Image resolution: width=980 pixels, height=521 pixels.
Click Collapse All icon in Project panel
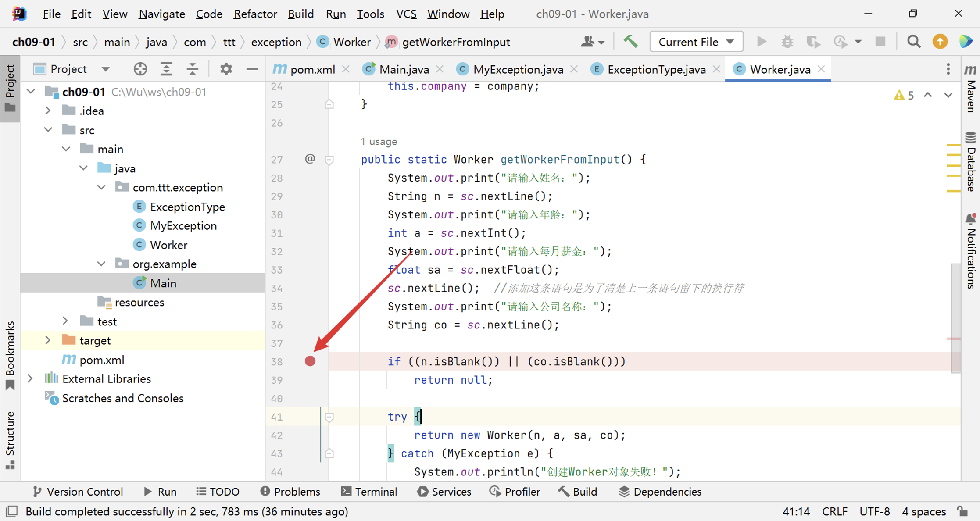pos(192,69)
